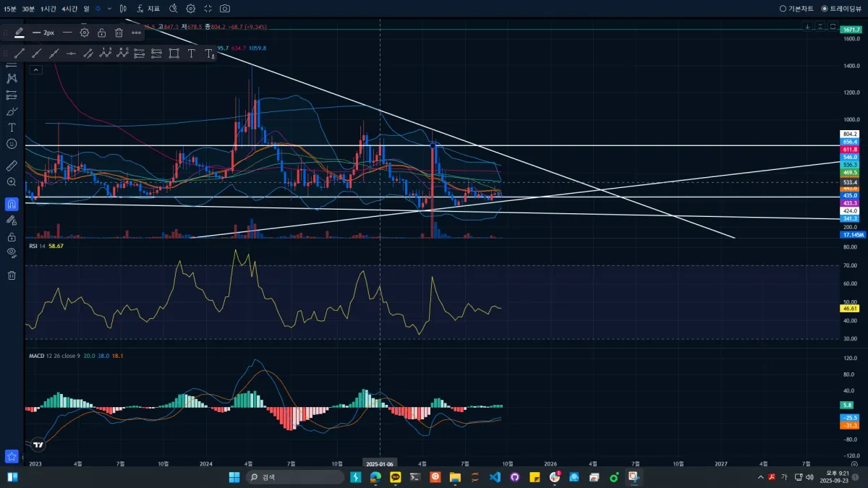Screen dimensions: 868x488
Task: Open line color pencil swatch
Action: (x=19, y=33)
